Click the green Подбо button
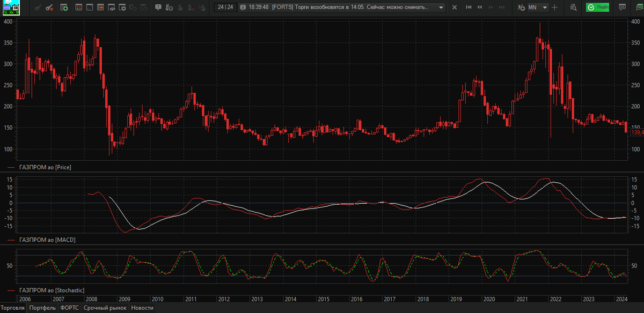 point(597,8)
